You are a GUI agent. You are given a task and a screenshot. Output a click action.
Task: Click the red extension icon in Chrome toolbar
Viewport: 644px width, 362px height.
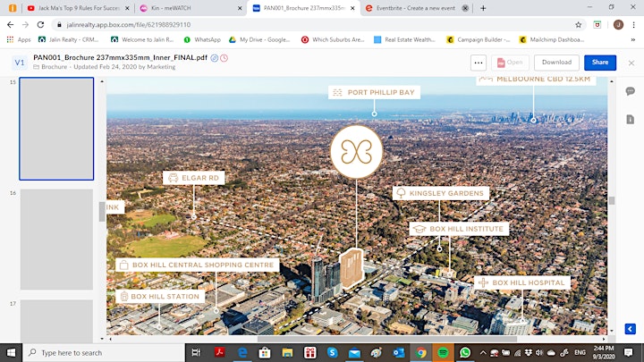(597, 25)
